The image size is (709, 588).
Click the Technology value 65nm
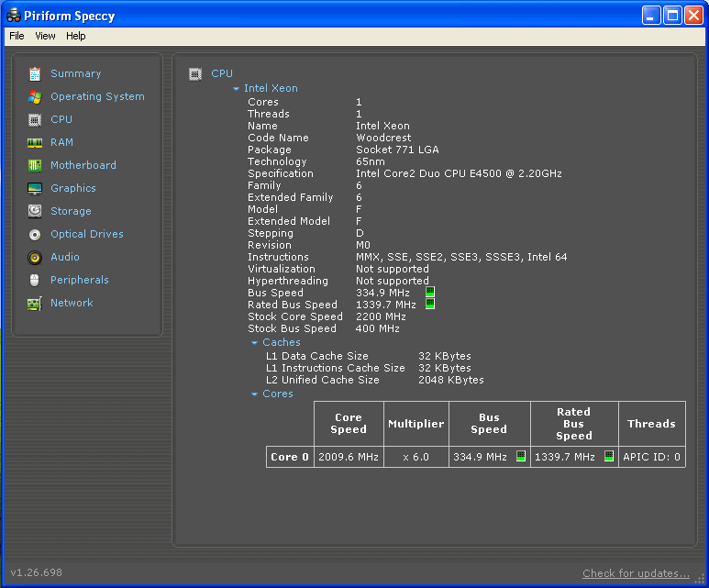371,162
